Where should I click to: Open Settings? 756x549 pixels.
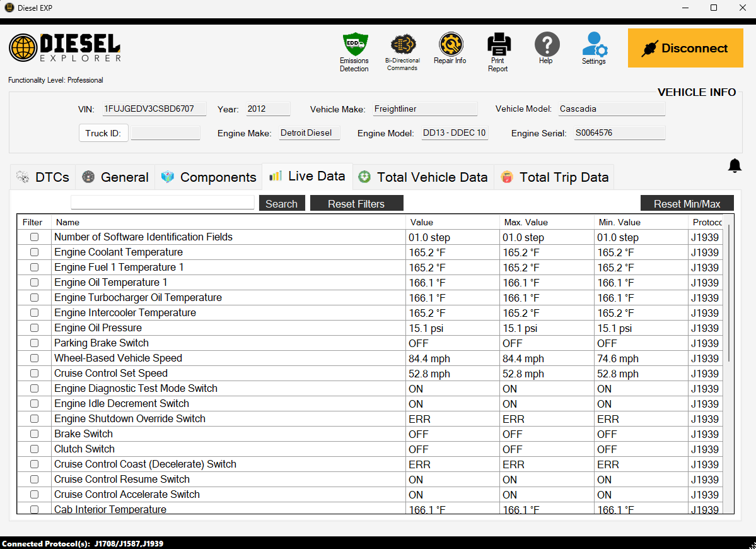tap(594, 48)
